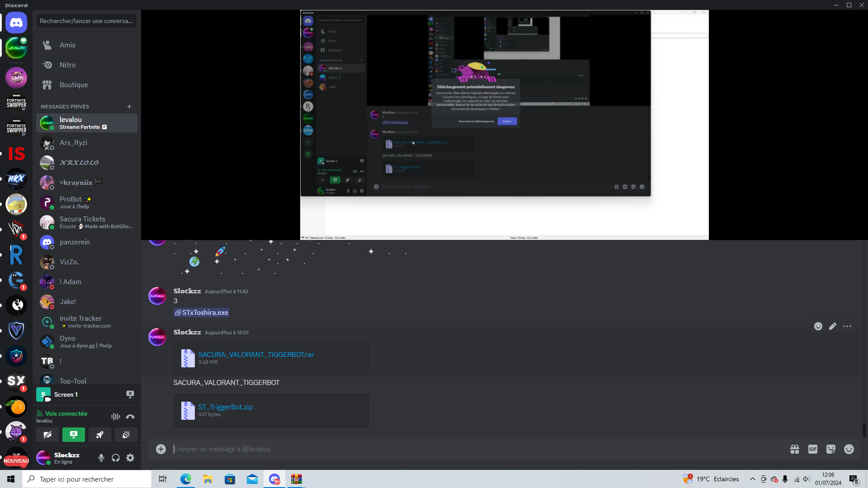Viewport: 868px width, 488px height.
Task: Open the streamed screen share preview
Action: coord(505,125)
